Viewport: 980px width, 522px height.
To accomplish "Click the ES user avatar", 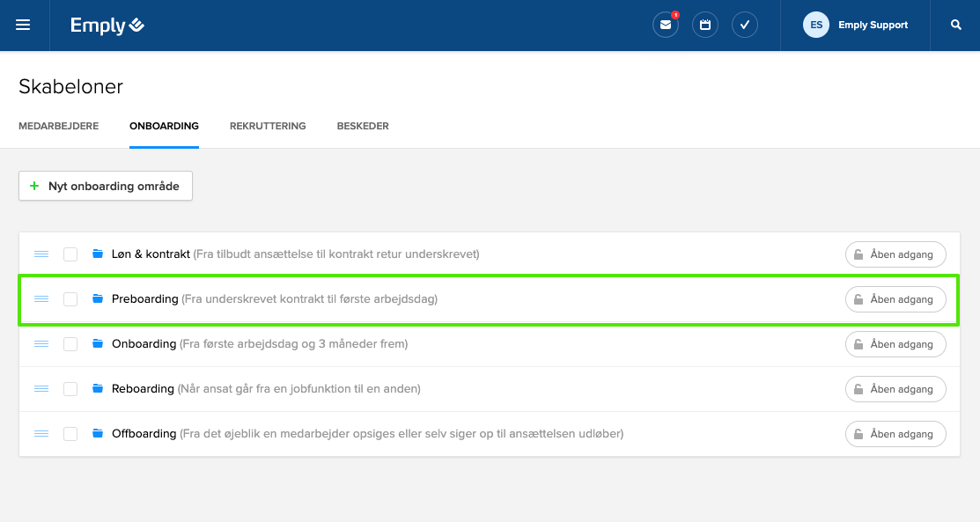I will pyautogui.click(x=816, y=26).
